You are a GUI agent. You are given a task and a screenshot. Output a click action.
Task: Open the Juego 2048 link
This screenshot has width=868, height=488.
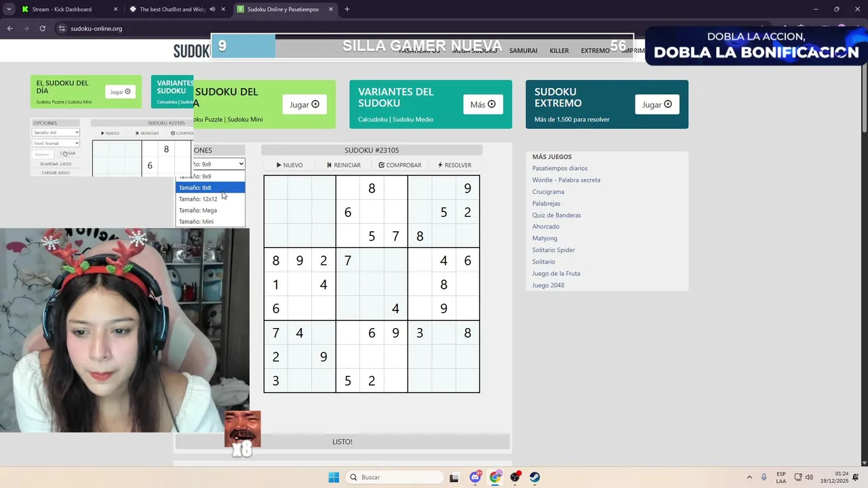point(548,285)
